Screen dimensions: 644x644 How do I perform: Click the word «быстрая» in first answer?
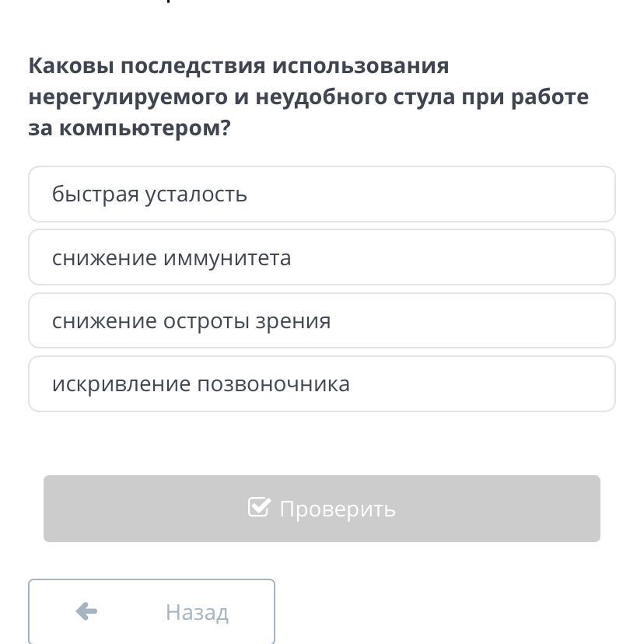pyautogui.click(x=96, y=194)
